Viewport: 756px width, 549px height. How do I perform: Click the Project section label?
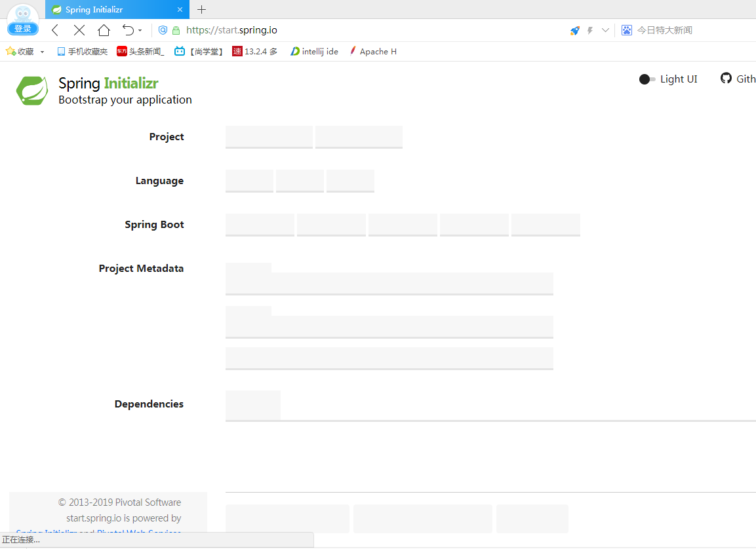tap(167, 137)
